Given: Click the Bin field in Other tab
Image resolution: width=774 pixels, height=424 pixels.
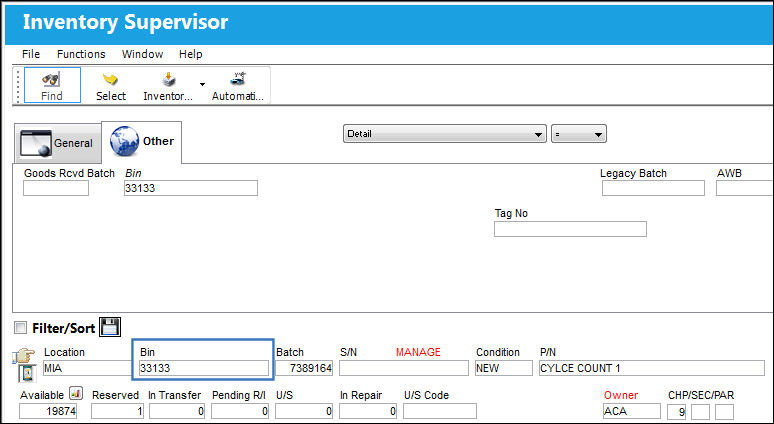Looking at the screenshot, I should pos(191,188).
